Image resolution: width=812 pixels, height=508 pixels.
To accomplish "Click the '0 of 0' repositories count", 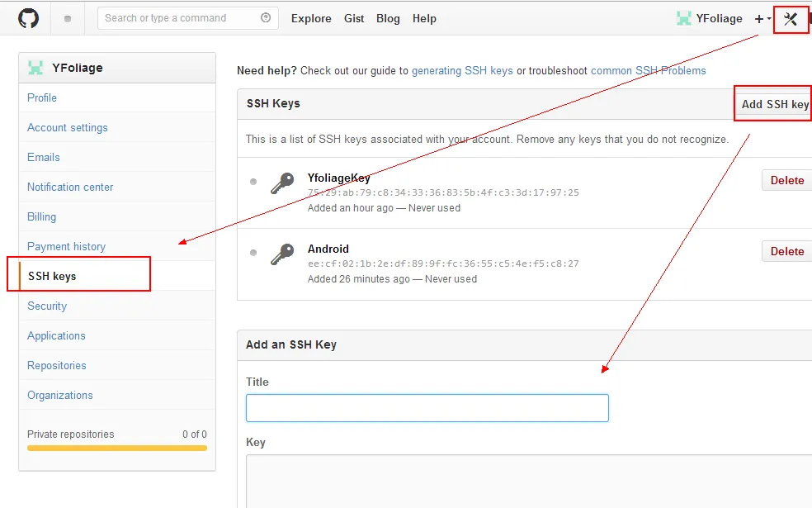I will 194,434.
